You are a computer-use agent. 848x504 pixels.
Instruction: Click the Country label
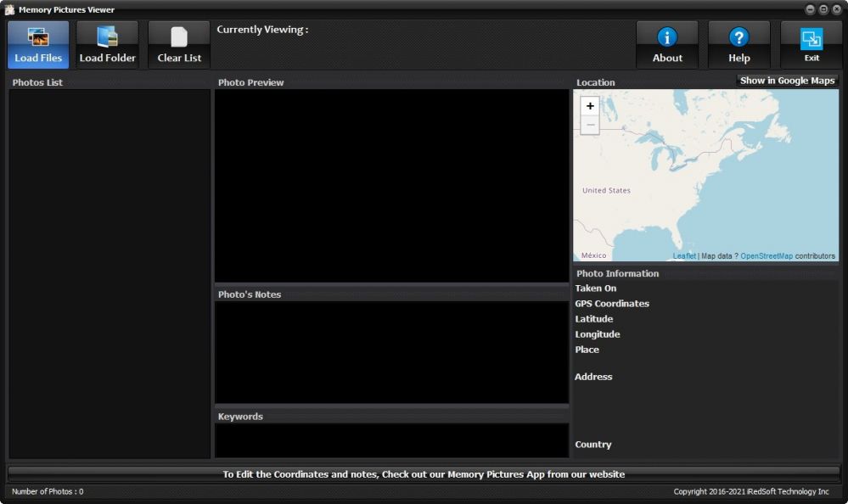(592, 445)
